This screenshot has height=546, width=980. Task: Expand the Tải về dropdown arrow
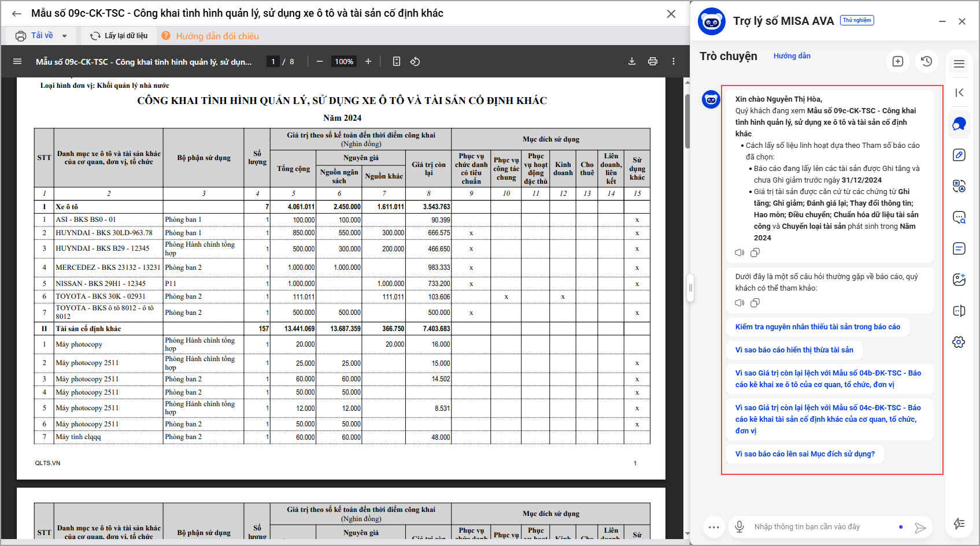(64, 36)
